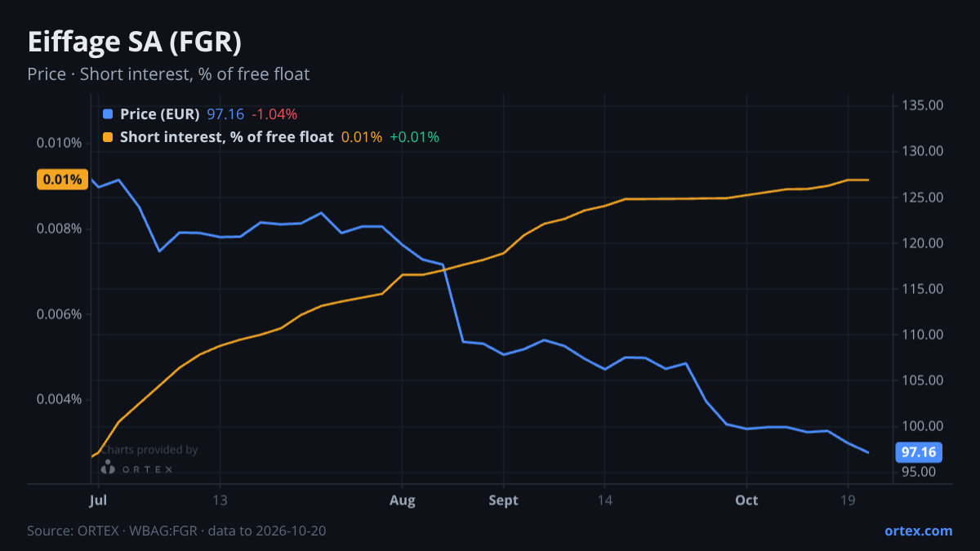Viewport: 980px width, 551px height.
Task: Click the 135.00 right axis label
Action: click(x=922, y=105)
